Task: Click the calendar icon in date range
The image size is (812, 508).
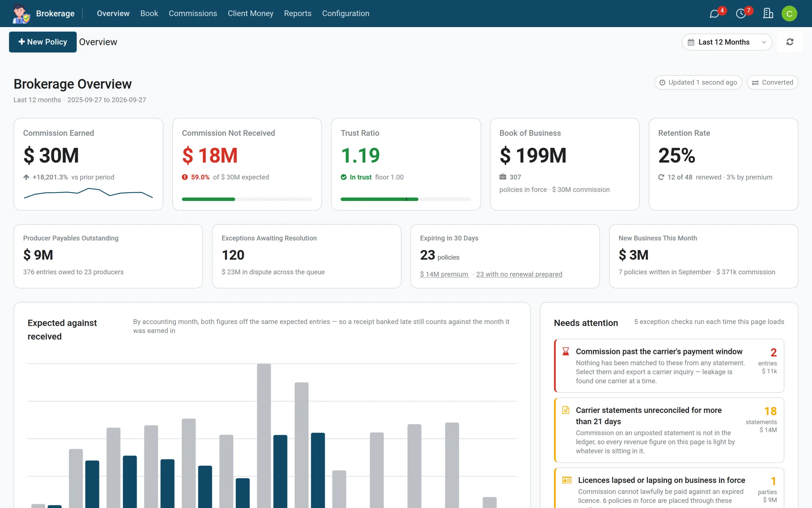Action: point(691,42)
